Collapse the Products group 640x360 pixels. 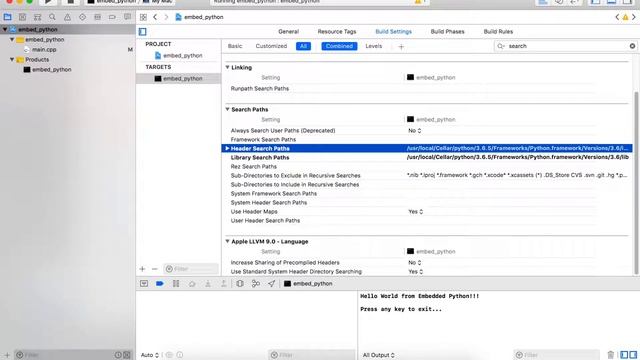pyautogui.click(x=12, y=60)
